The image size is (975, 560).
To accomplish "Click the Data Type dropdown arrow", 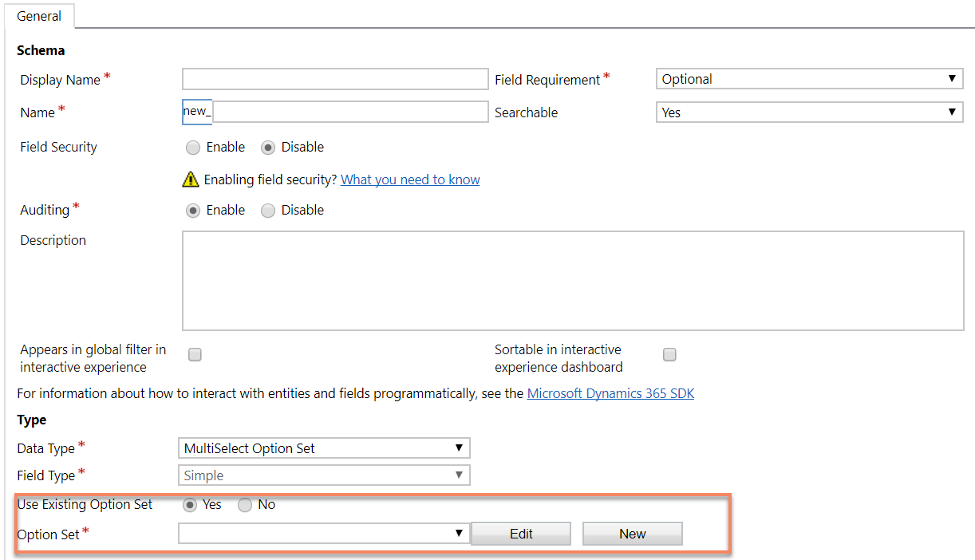I will click(460, 448).
